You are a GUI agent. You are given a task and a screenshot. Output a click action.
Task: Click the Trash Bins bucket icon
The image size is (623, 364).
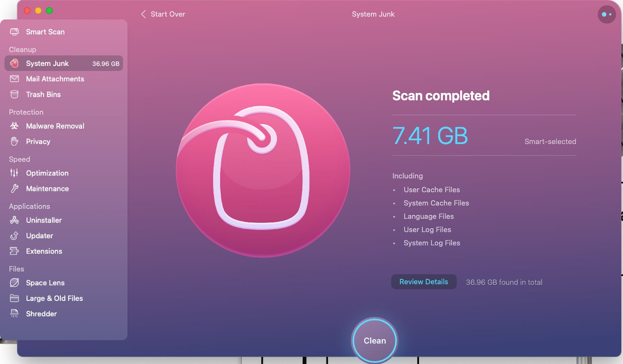[x=15, y=94]
